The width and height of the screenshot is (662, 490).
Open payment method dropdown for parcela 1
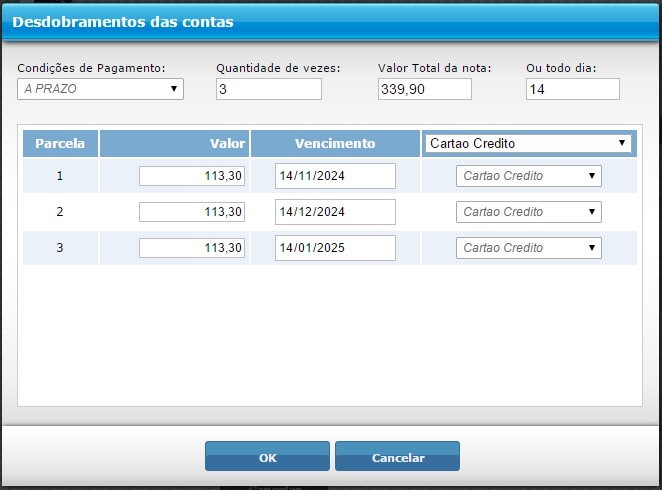coord(528,176)
